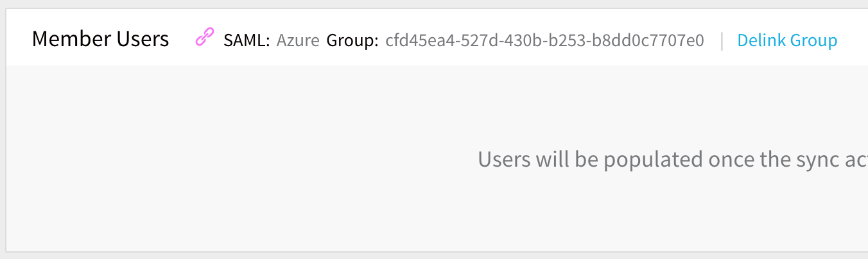This screenshot has height=259, width=868.
Task: Select the Delink Group link
Action: (787, 40)
